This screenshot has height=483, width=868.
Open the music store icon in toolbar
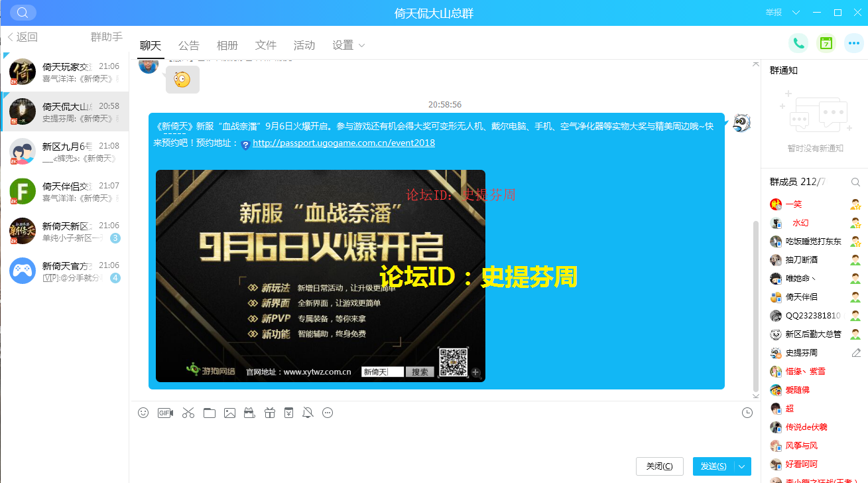pyautogui.click(x=249, y=413)
